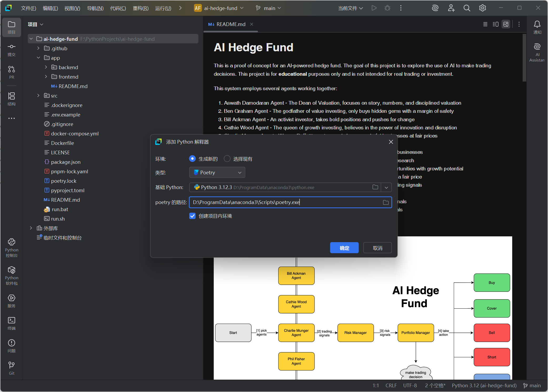
Task: Select the generate new environment radio
Action: pyautogui.click(x=192, y=159)
